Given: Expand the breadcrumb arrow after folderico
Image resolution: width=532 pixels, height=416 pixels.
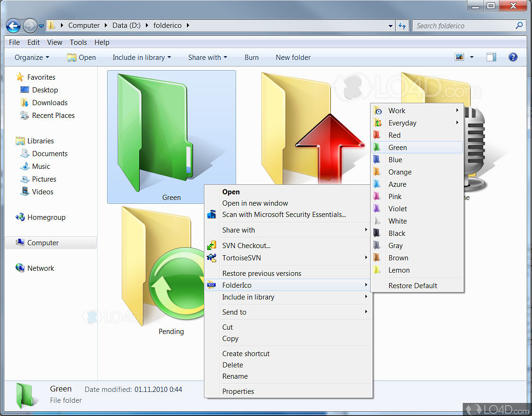Looking at the screenshot, I should (187, 25).
